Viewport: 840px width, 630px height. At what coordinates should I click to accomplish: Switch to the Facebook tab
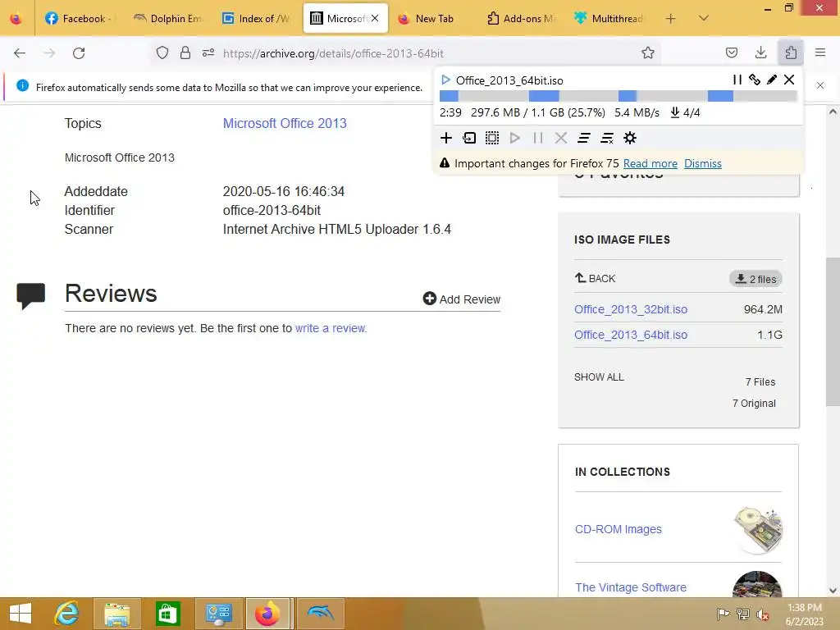(x=78, y=18)
